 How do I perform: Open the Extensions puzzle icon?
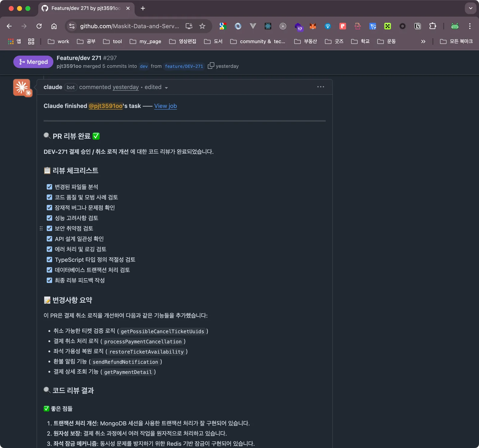click(x=433, y=26)
